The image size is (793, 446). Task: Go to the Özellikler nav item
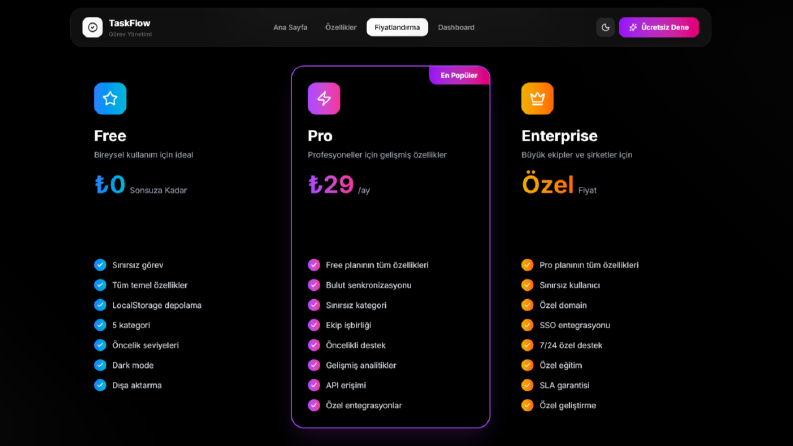pyautogui.click(x=341, y=27)
